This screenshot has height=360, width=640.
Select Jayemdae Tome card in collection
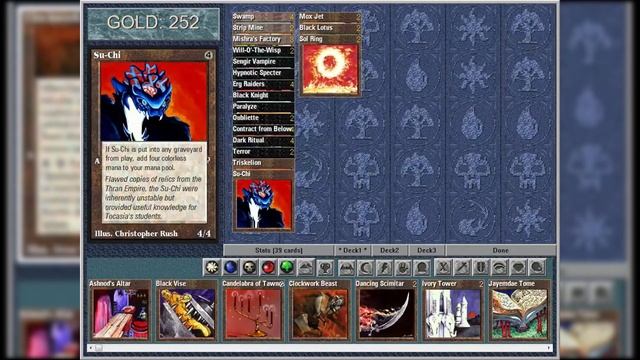pos(519,310)
